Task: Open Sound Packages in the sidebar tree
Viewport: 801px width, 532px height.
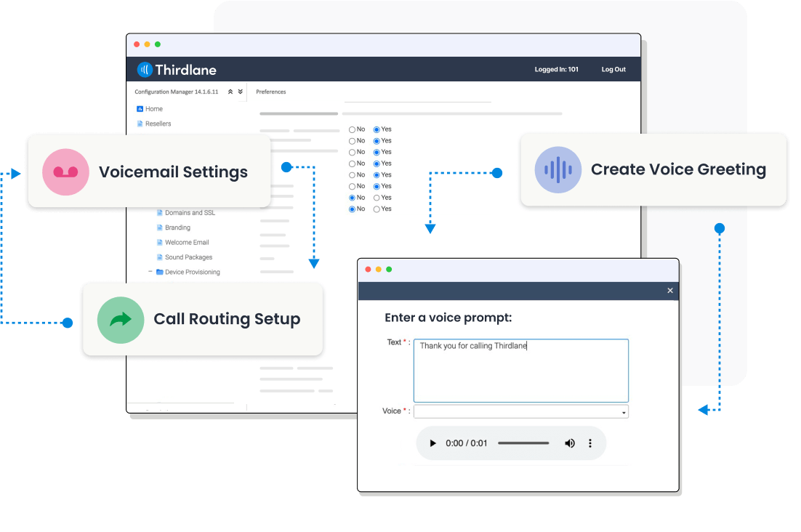Action: pos(188,257)
